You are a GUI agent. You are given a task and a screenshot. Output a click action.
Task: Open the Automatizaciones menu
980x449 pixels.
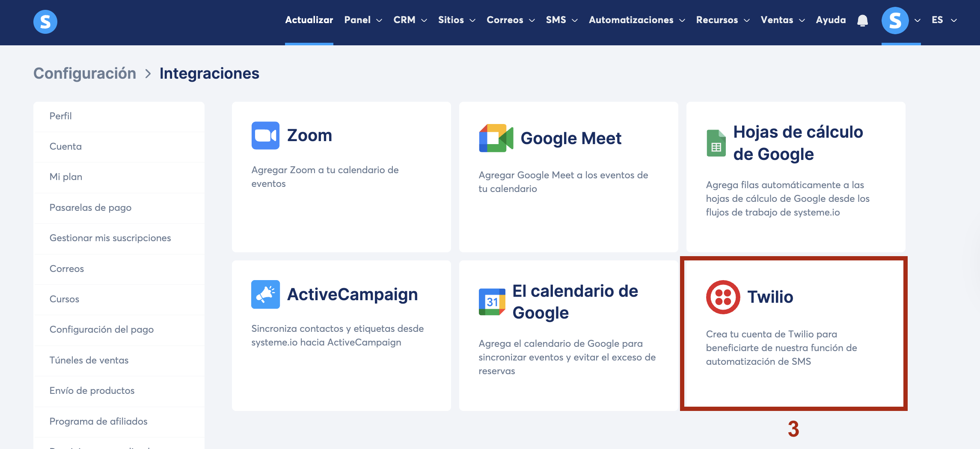pyautogui.click(x=631, y=20)
